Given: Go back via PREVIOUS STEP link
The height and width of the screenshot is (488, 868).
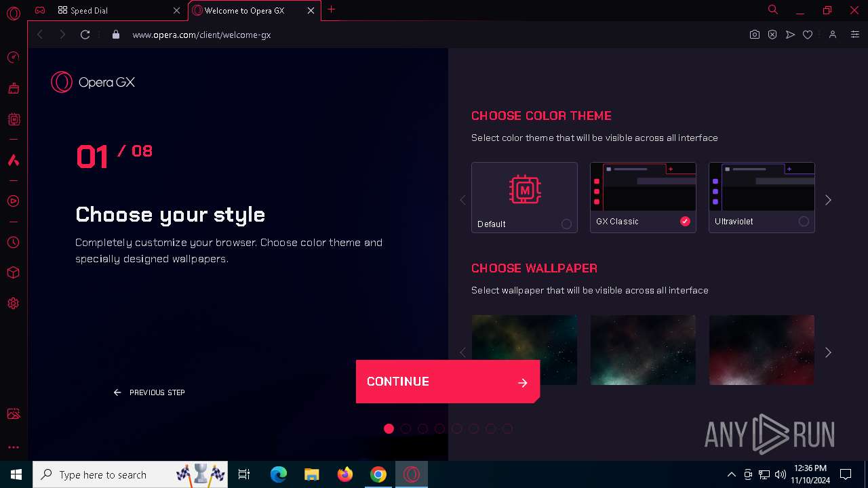Looking at the screenshot, I should click(149, 392).
